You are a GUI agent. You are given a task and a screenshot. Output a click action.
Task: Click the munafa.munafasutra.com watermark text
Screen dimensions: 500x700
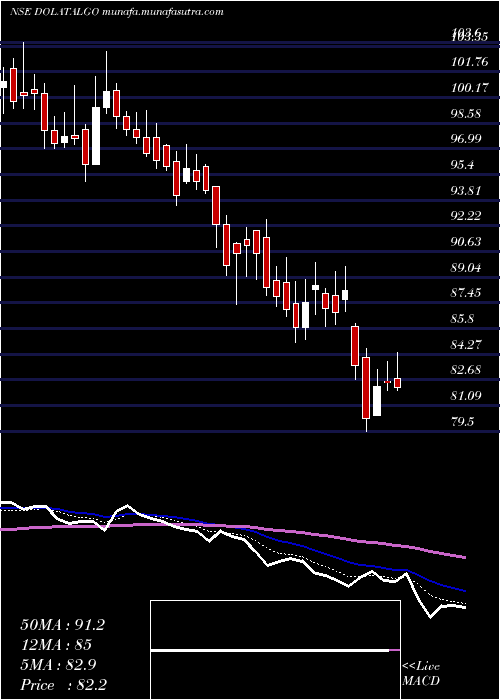coord(162,12)
